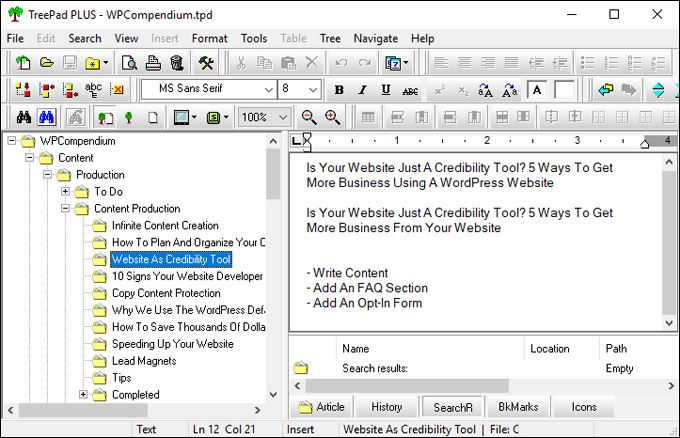Viewport: 680px width, 438px height.
Task: Open the Navigate menu
Action: [376, 39]
